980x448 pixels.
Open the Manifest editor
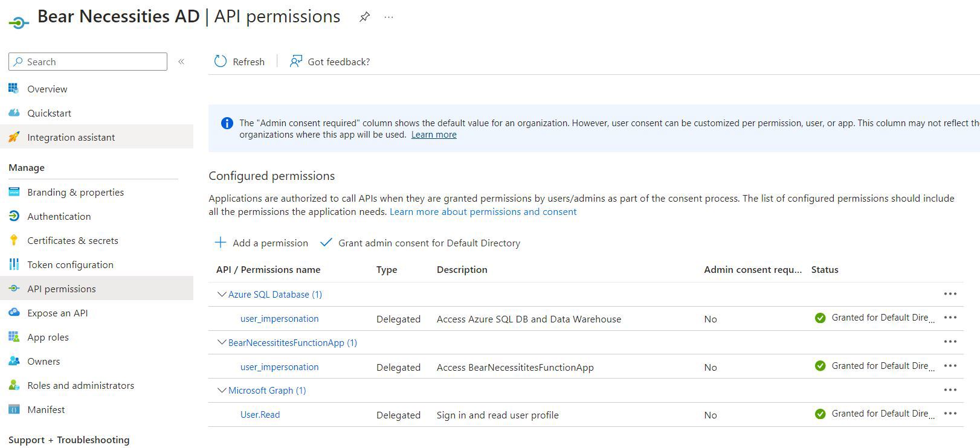(x=46, y=409)
